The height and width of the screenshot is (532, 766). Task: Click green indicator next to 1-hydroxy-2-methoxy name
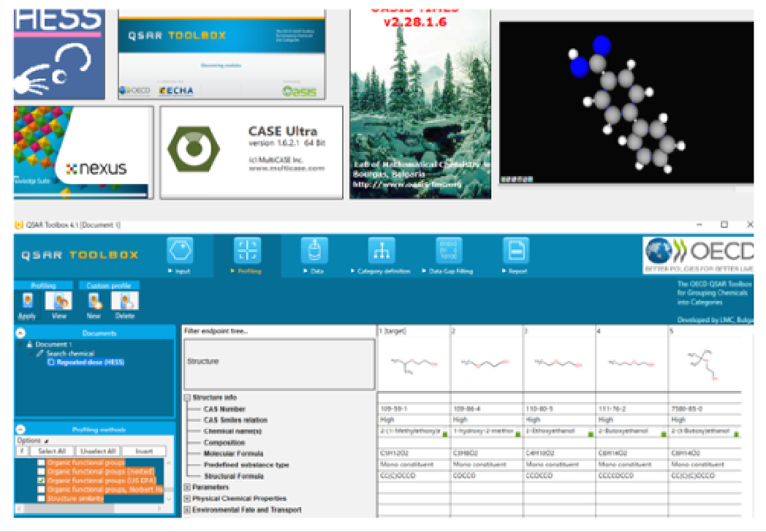517,434
